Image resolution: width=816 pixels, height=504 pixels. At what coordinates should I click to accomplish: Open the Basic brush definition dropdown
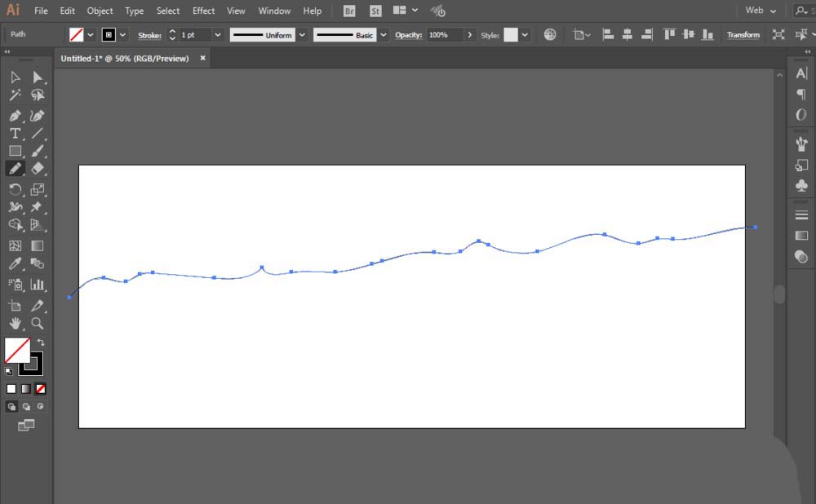tap(383, 35)
